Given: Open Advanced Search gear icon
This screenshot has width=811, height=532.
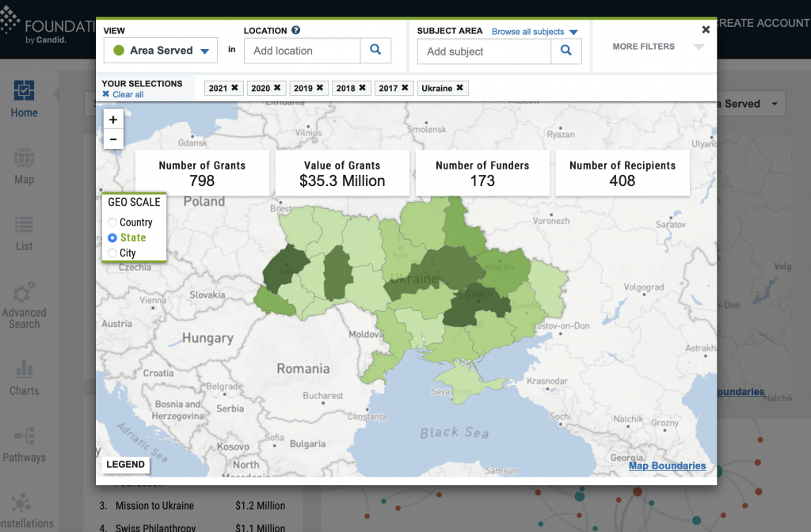Looking at the screenshot, I should click(24, 292).
